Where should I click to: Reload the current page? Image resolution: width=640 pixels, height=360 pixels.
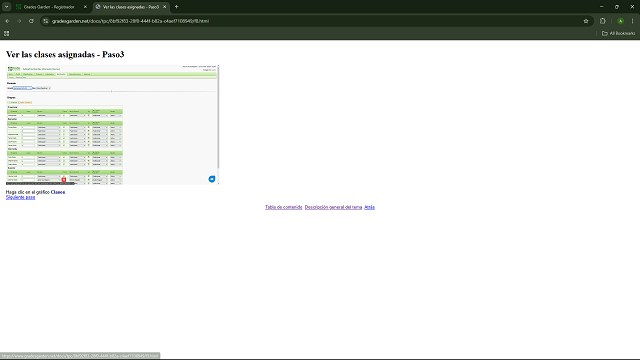point(31,21)
